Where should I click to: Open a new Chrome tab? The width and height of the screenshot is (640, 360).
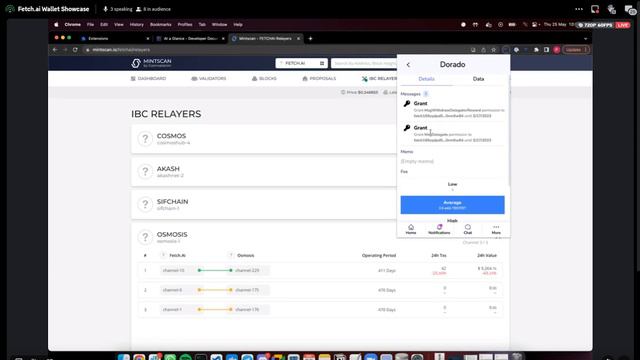(x=310, y=38)
